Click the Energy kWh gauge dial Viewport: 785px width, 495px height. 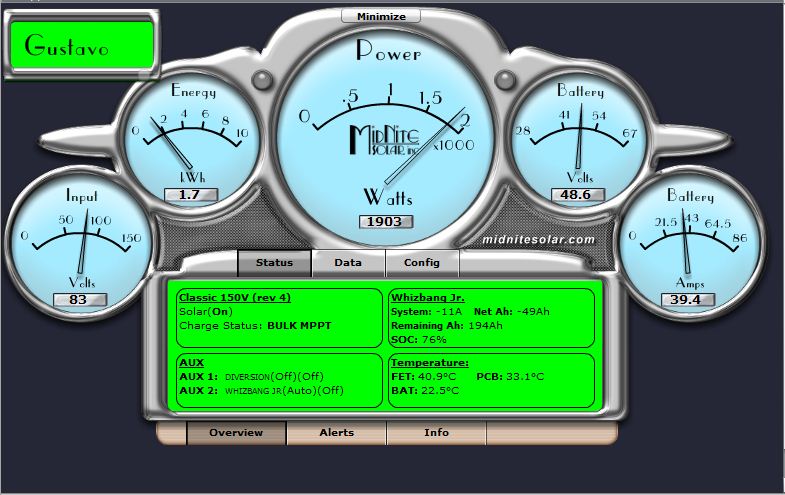tap(192, 140)
